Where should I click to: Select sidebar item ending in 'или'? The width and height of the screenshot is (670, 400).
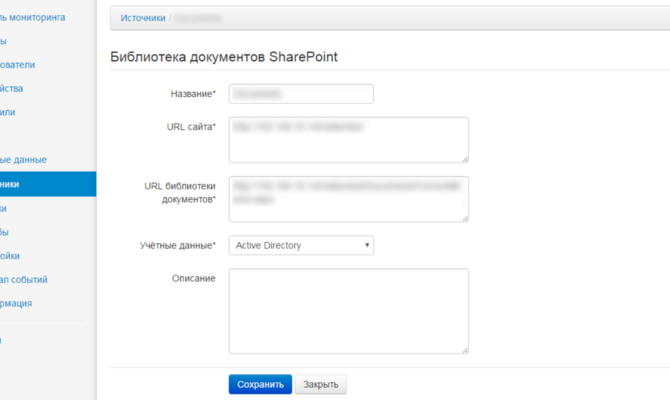8,112
